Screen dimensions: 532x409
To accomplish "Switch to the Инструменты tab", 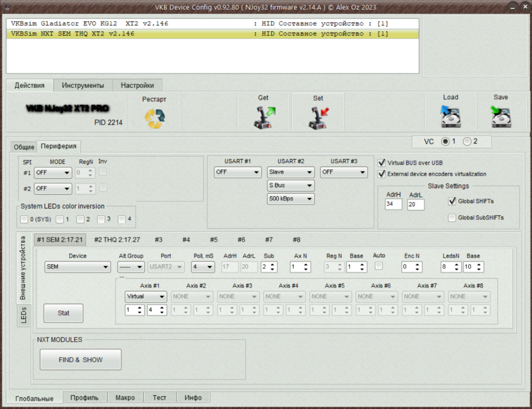I will [82, 85].
